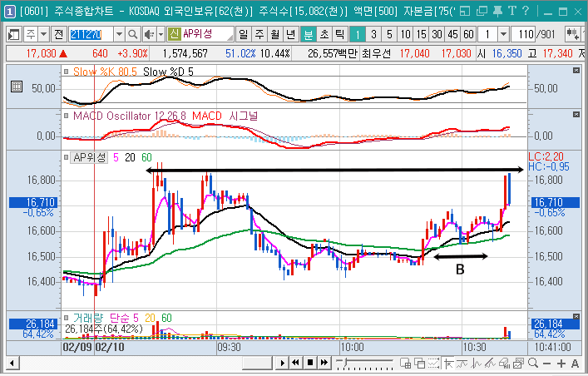Open help with the question mark icon
This screenshot has height=376, width=588.
coord(526,12)
